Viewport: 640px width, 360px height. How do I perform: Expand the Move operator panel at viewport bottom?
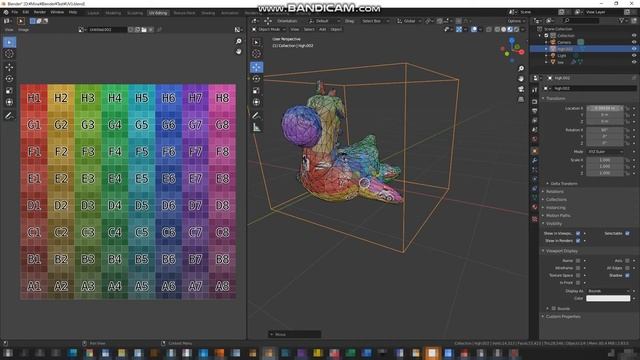pyautogui.click(x=294, y=334)
